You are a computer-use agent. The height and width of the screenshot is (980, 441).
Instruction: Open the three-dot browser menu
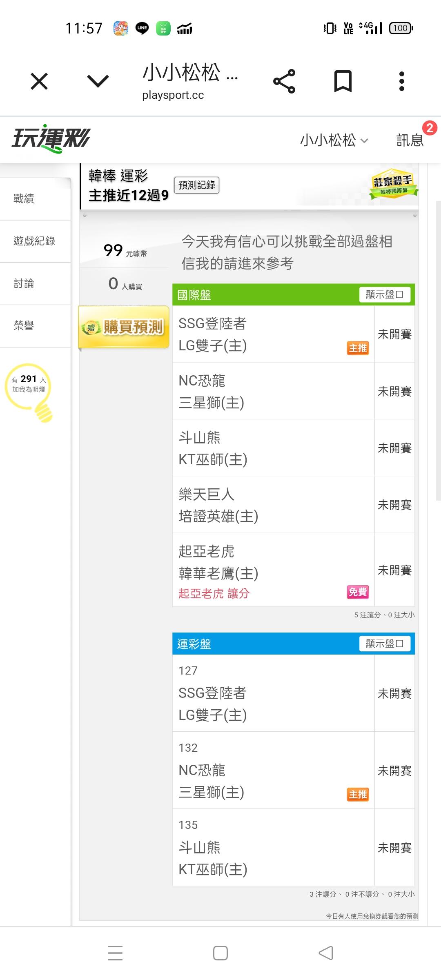click(402, 81)
